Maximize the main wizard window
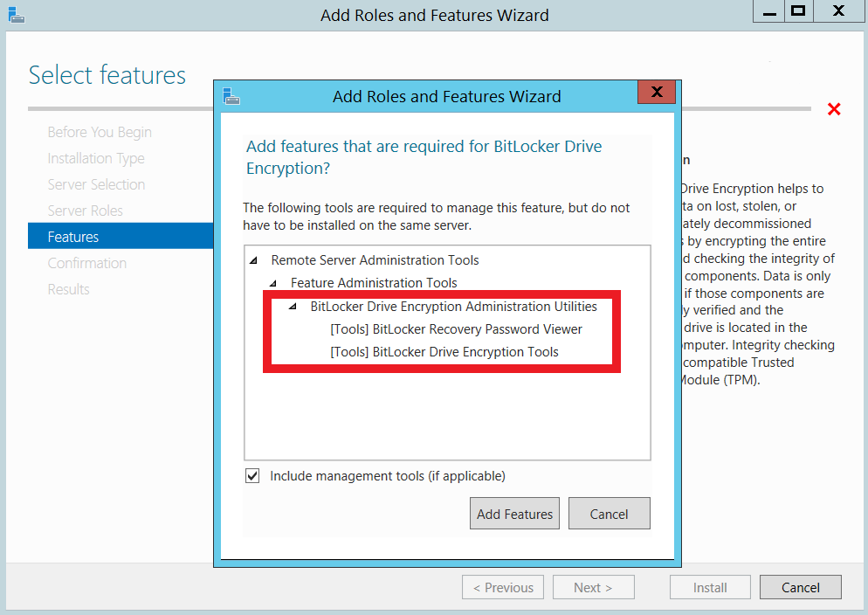The image size is (868, 615). 797,11
